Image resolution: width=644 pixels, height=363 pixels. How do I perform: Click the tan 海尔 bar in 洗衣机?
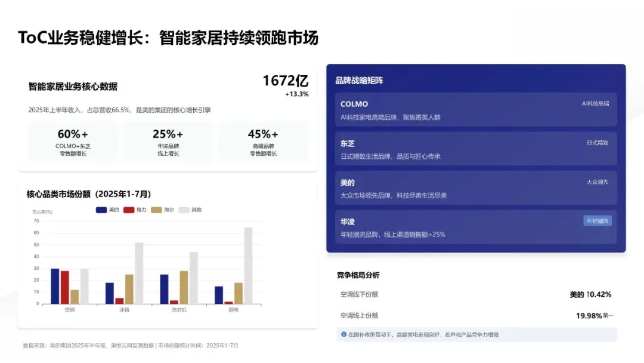(184, 287)
